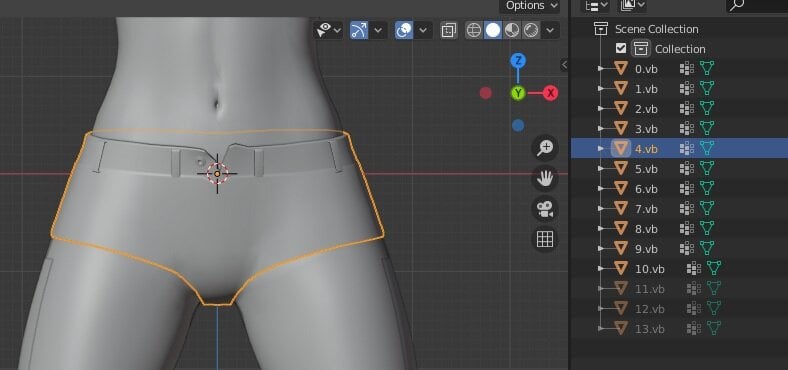The image size is (788, 370).
Task: Expand the 3.vb object row
Action: pos(601,128)
